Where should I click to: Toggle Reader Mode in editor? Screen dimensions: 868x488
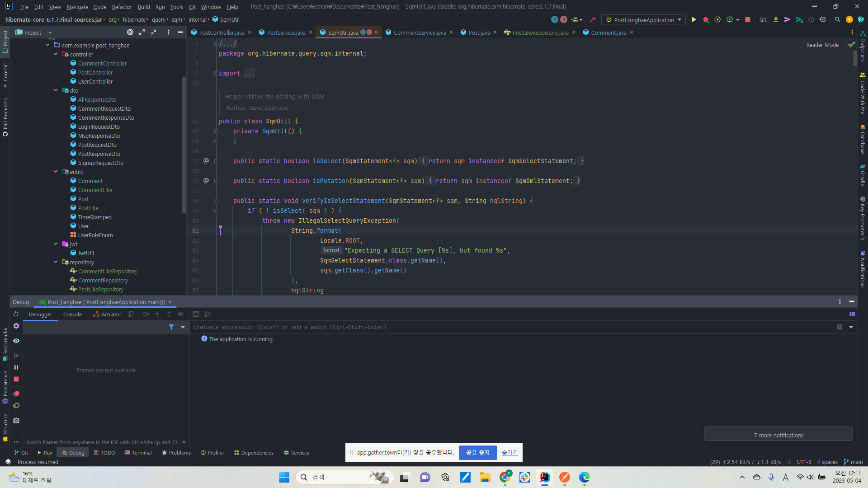click(822, 45)
